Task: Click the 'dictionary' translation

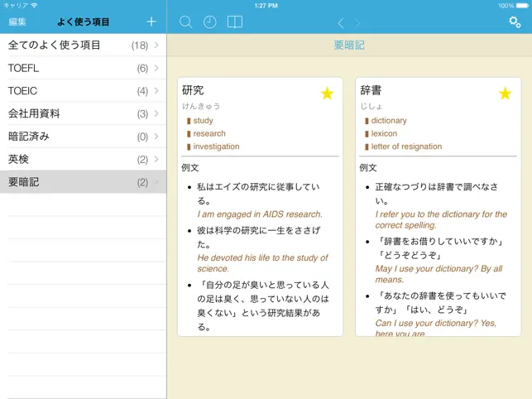Action: (x=389, y=121)
